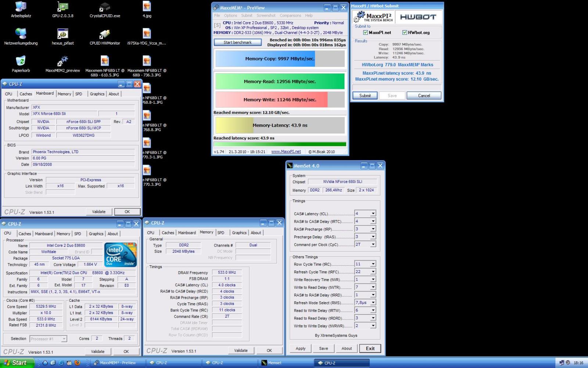588x368 pixels.
Task: Select the CrystalCPUID.exe desktop icon
Action: 105,10
